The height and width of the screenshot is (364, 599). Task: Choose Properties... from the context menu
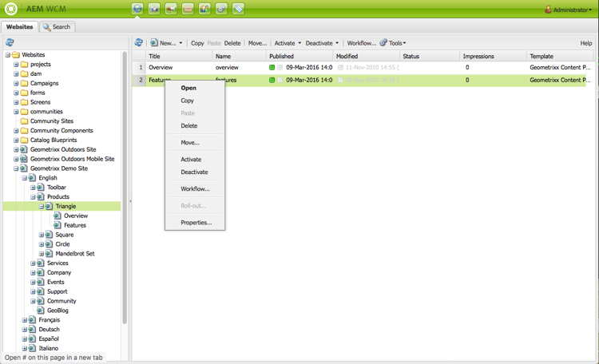pos(196,222)
